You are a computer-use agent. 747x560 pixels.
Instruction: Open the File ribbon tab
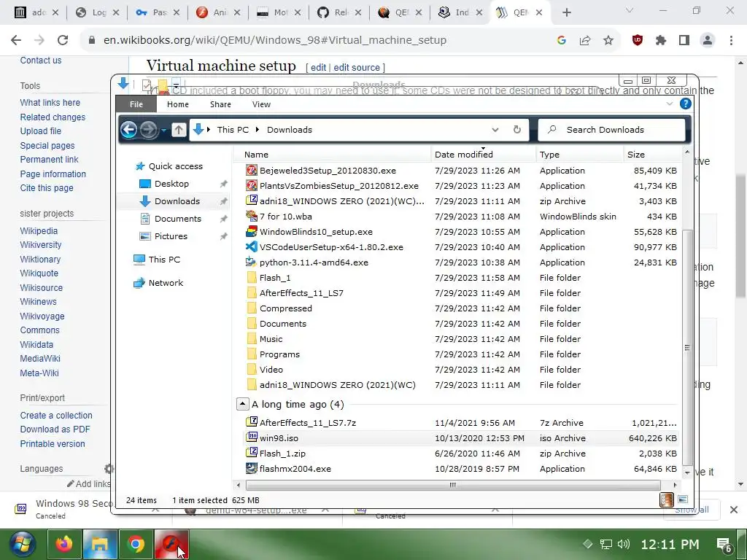pyautogui.click(x=136, y=104)
